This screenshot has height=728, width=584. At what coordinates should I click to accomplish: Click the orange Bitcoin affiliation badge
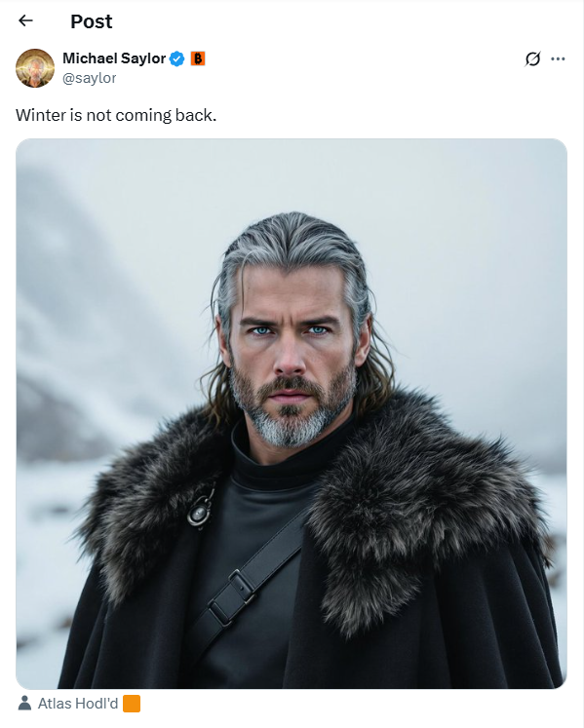coord(198,58)
